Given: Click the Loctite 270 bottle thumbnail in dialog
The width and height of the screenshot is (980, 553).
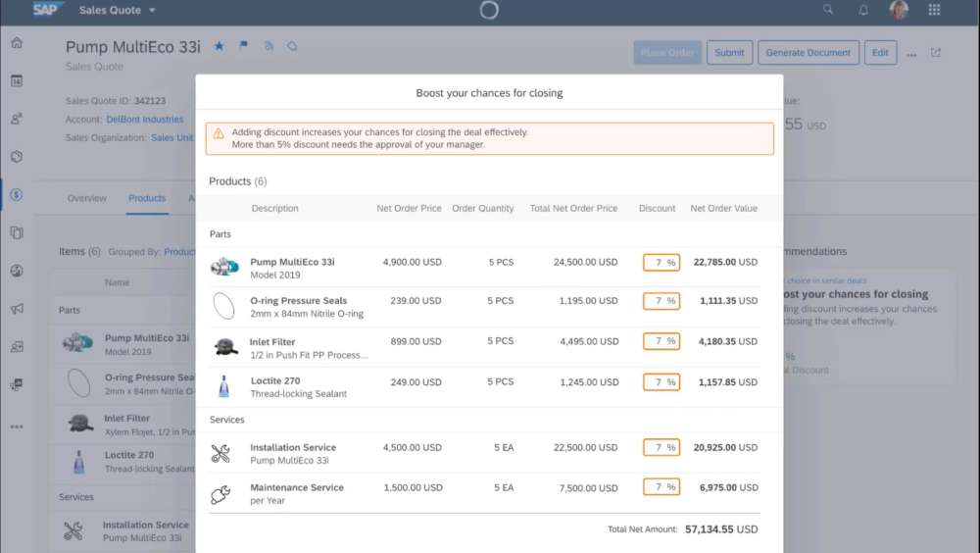Looking at the screenshot, I should click(x=223, y=386).
